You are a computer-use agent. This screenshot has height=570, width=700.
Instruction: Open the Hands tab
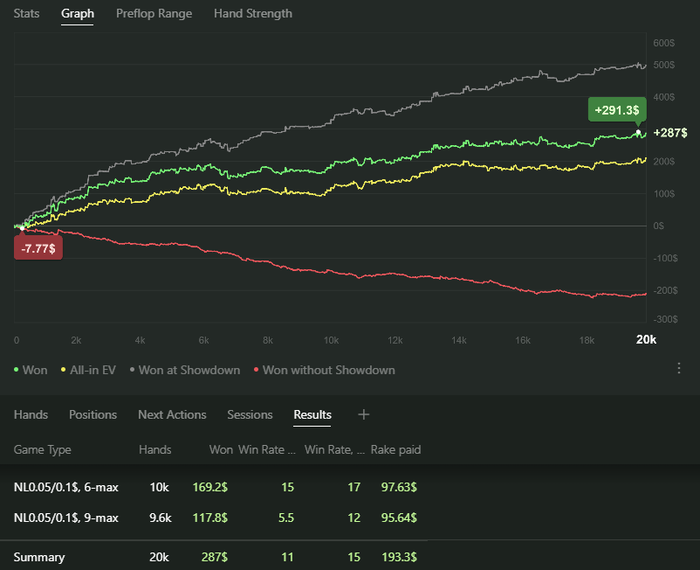(31, 415)
